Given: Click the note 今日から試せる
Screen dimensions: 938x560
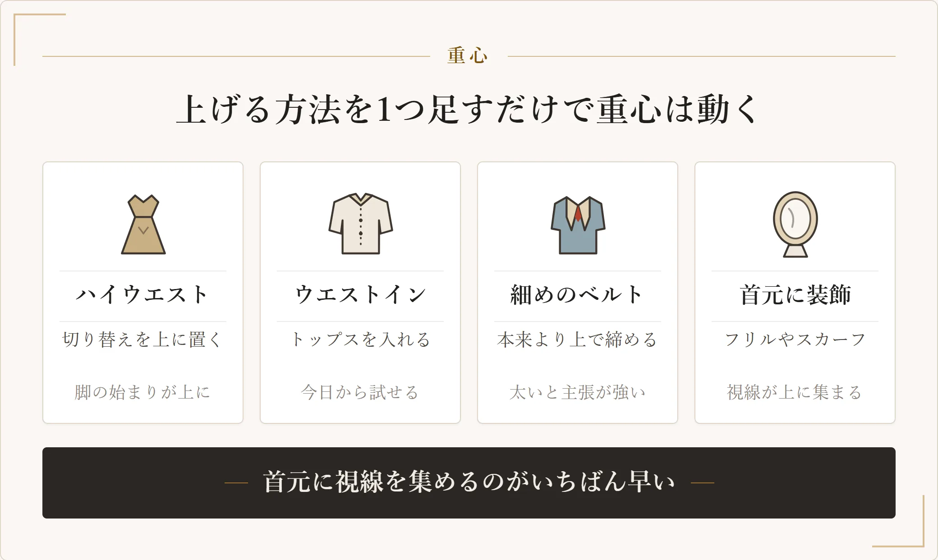Looking at the screenshot, I should 360,392.
